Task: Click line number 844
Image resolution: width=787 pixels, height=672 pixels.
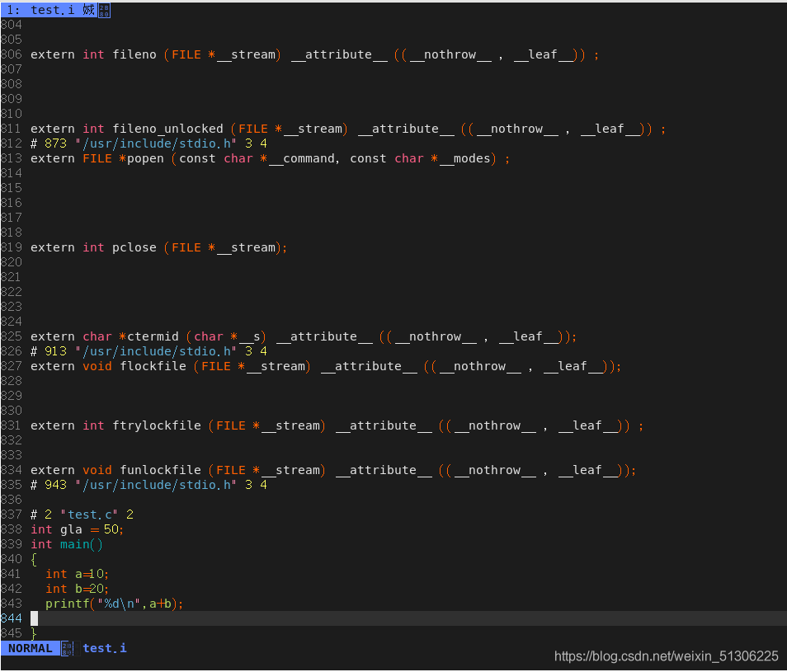Action: coord(12,619)
